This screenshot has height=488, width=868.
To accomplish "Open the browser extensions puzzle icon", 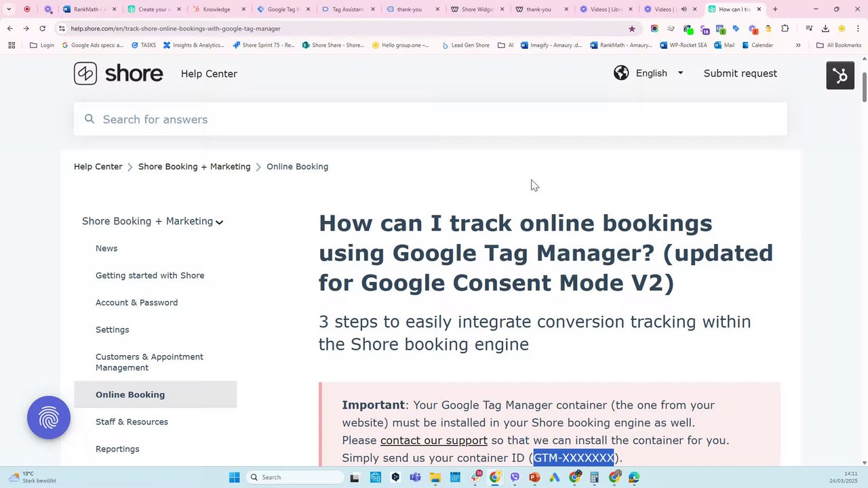I will [785, 28].
